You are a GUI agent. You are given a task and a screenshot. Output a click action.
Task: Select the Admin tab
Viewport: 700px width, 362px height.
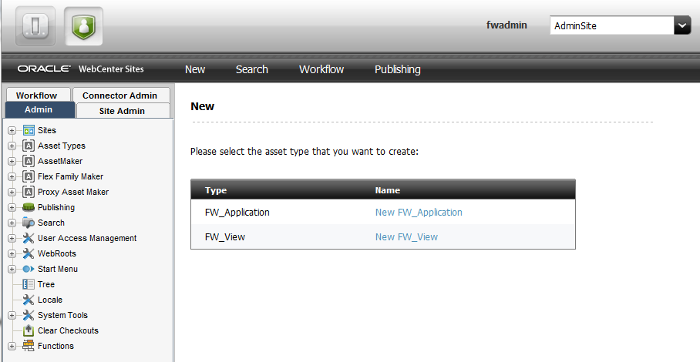point(39,110)
